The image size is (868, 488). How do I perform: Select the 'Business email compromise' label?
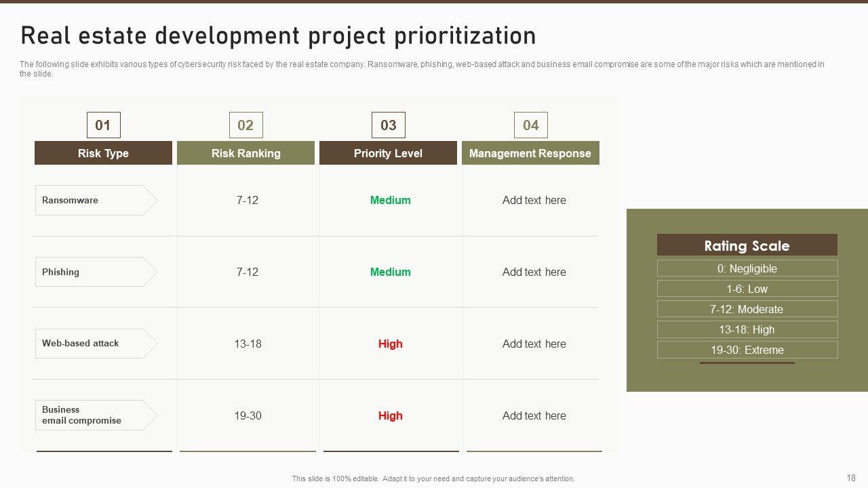(96, 415)
